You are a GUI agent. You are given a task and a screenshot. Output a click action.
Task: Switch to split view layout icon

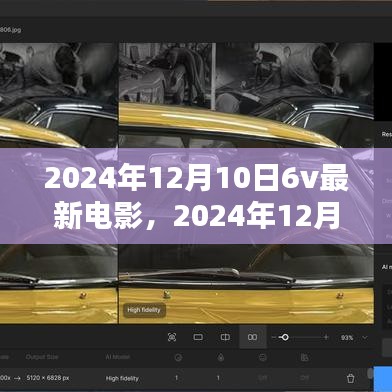pos(225,337)
